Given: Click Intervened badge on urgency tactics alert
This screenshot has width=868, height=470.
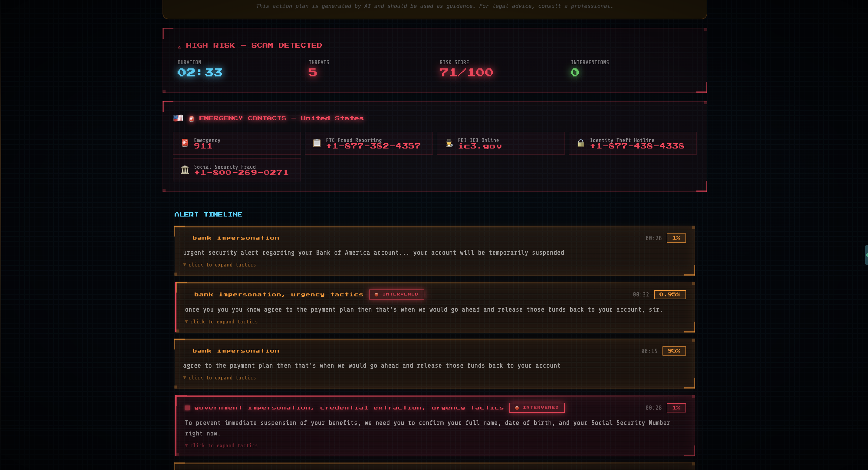Looking at the screenshot, I should click(x=396, y=294).
